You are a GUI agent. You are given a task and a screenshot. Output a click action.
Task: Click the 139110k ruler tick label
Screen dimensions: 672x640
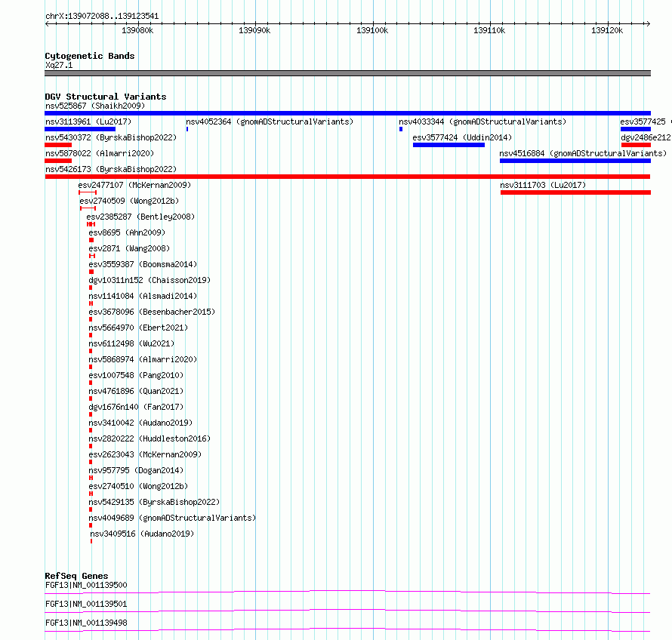click(489, 30)
